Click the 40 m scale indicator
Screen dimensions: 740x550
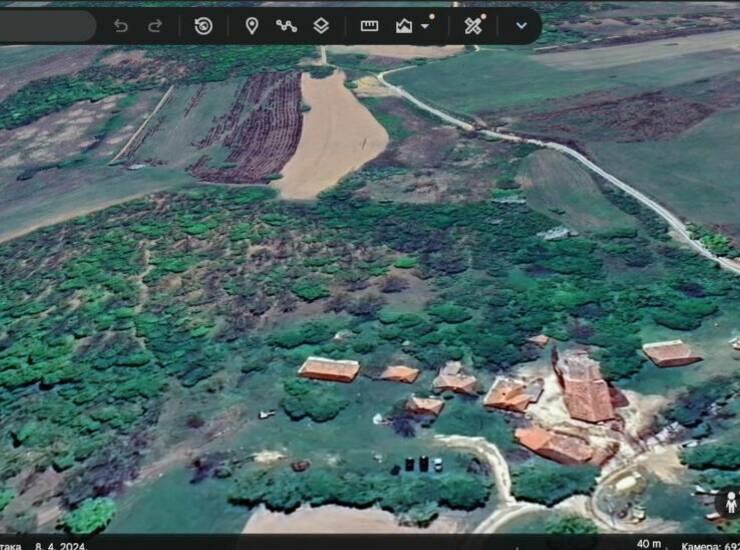649,544
